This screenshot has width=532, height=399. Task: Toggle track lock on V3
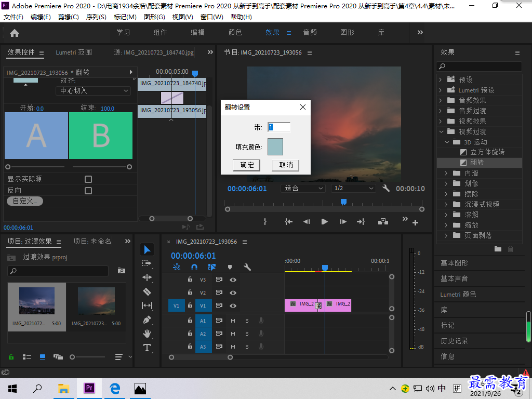pyautogui.click(x=190, y=280)
